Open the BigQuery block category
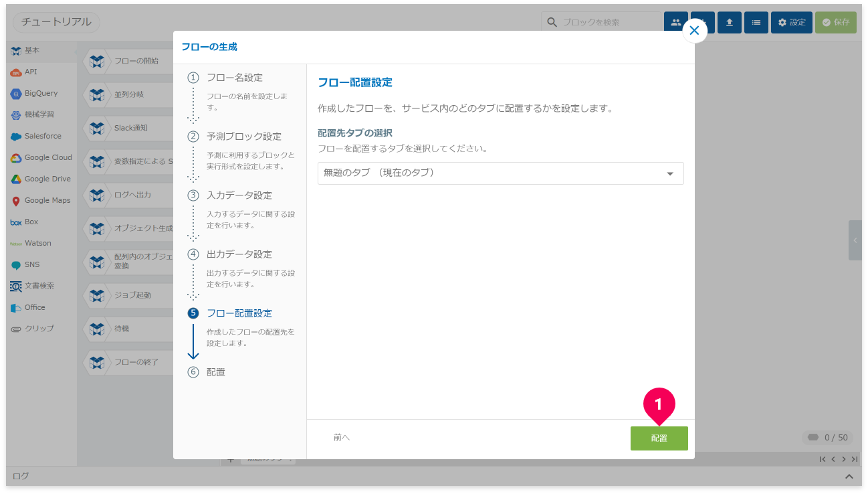This screenshot has height=494, width=868. pos(41,93)
